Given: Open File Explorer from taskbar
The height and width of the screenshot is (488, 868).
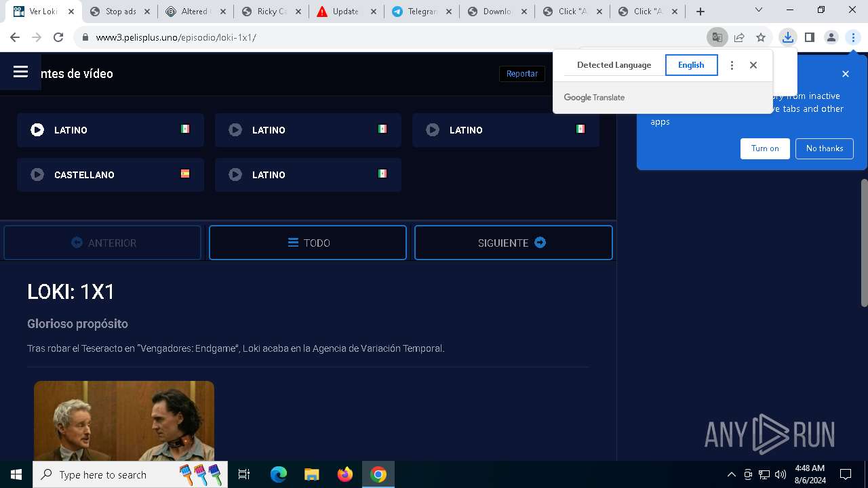Looking at the screenshot, I should [x=311, y=474].
